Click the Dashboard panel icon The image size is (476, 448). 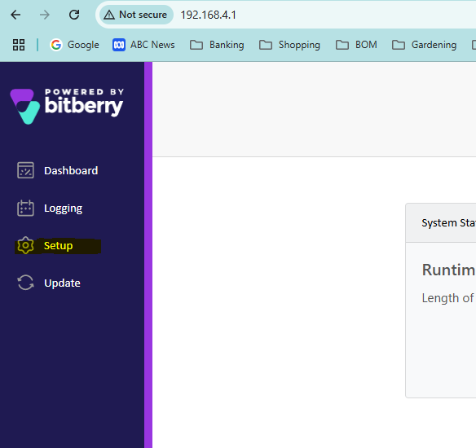pyautogui.click(x=25, y=170)
